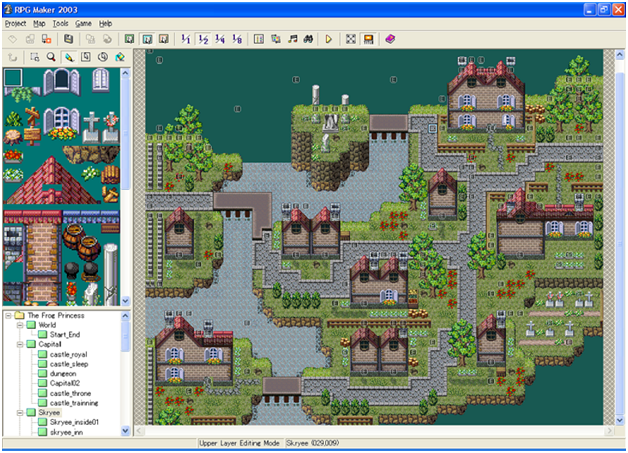Pick the stone cross gravestone tile

91,127
